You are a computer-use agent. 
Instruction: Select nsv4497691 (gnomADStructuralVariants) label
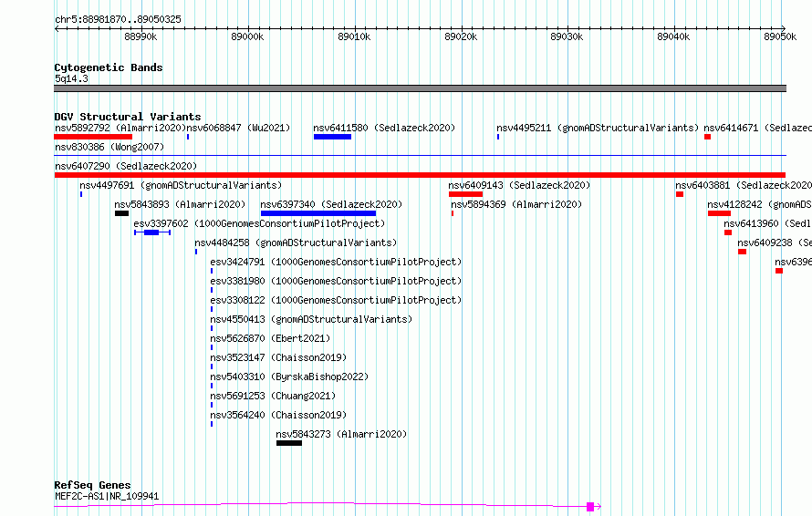(181, 185)
